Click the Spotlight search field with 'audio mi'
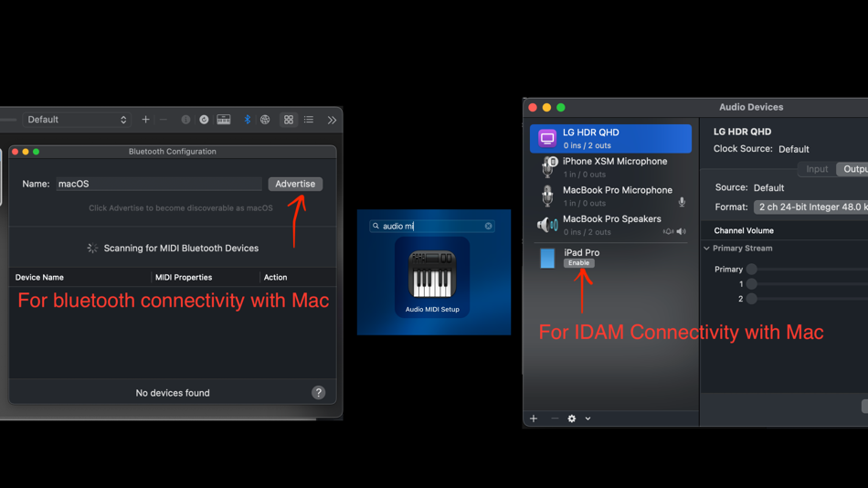The width and height of the screenshot is (868, 488). (x=432, y=226)
